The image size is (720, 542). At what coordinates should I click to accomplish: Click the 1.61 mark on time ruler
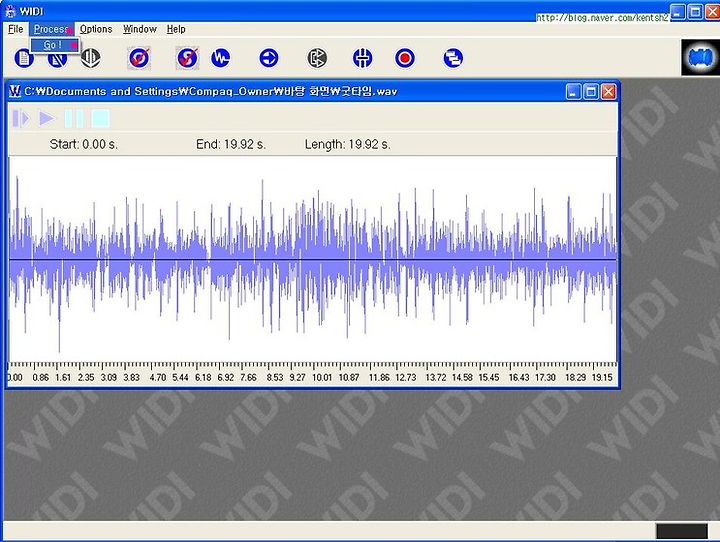tap(63, 377)
